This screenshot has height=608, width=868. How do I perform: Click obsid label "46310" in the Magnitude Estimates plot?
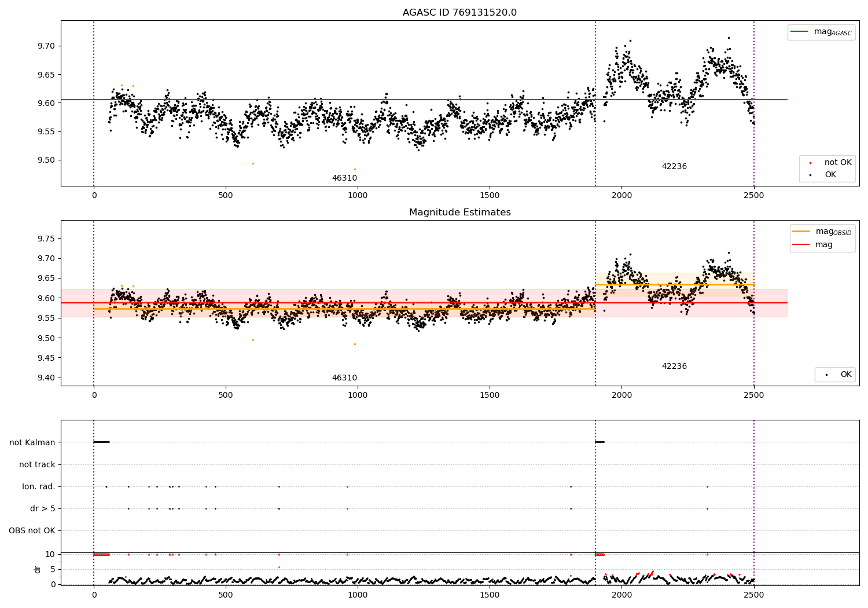pos(344,378)
